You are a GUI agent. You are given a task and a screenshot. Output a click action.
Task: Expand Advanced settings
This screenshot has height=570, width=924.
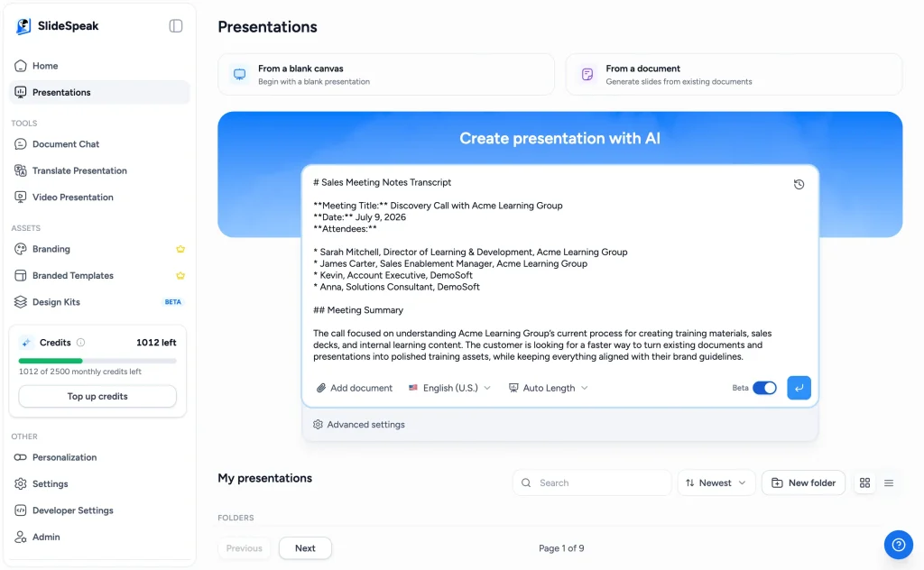pos(359,424)
